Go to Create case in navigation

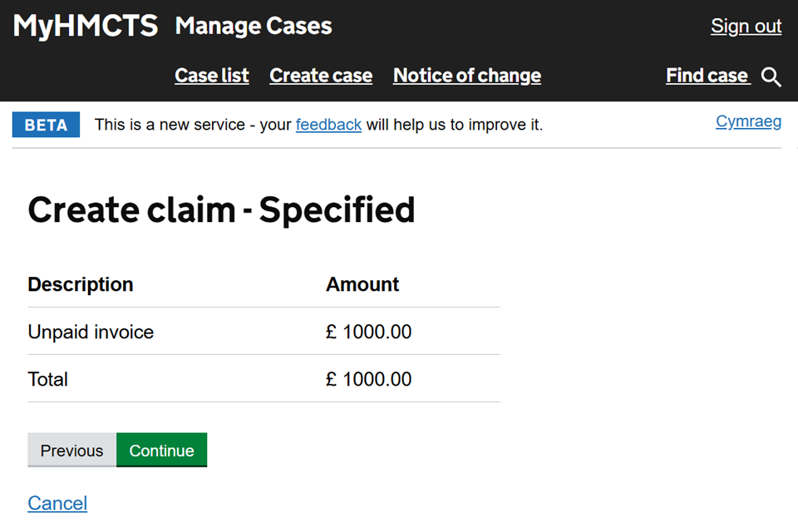tap(321, 76)
